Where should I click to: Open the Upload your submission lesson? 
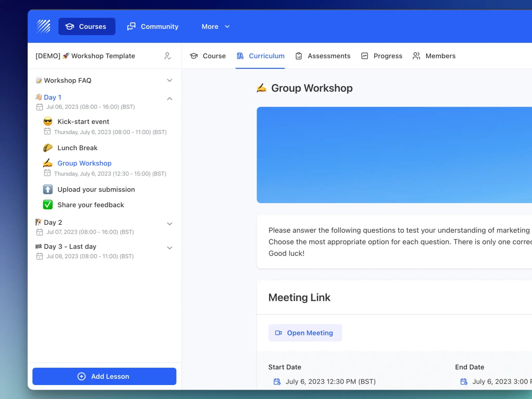coord(96,190)
